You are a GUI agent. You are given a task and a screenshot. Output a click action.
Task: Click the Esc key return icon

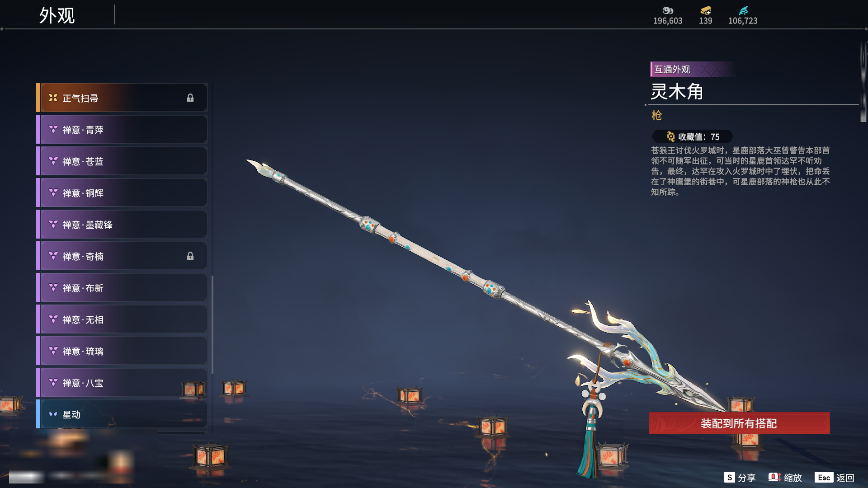pyautogui.click(x=824, y=477)
